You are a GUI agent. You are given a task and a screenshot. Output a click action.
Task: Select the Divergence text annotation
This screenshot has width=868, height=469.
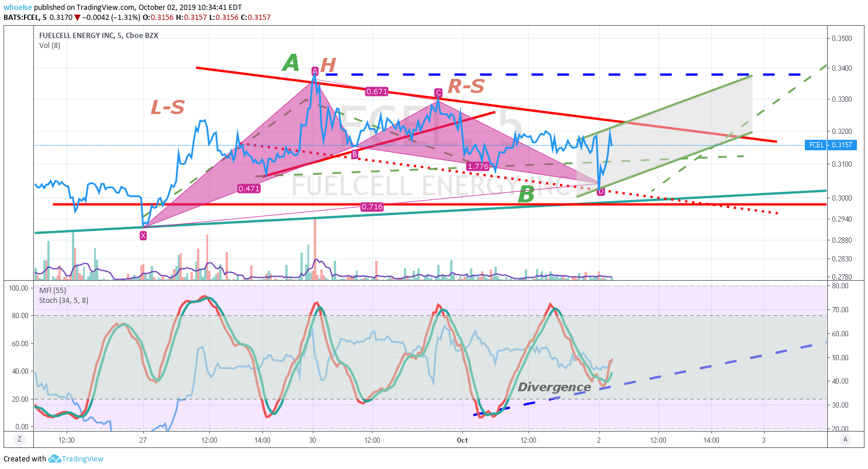tap(554, 387)
